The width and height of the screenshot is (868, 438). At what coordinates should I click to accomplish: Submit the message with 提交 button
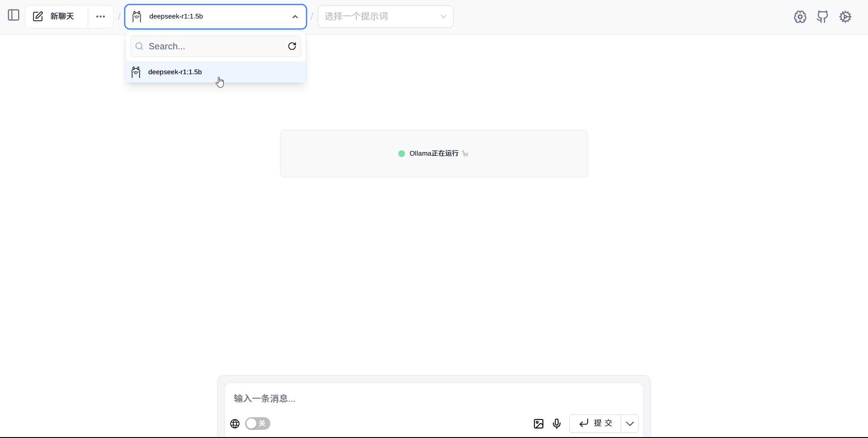[x=595, y=424]
